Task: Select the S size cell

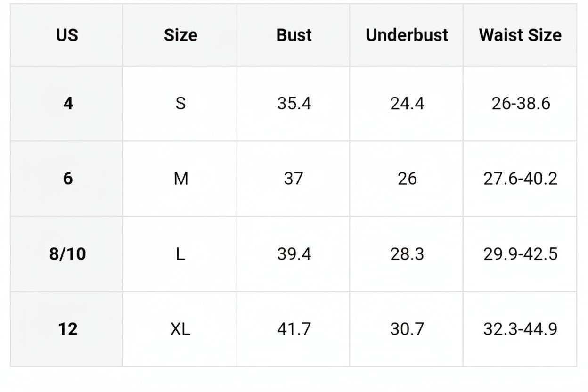Action: coord(180,103)
